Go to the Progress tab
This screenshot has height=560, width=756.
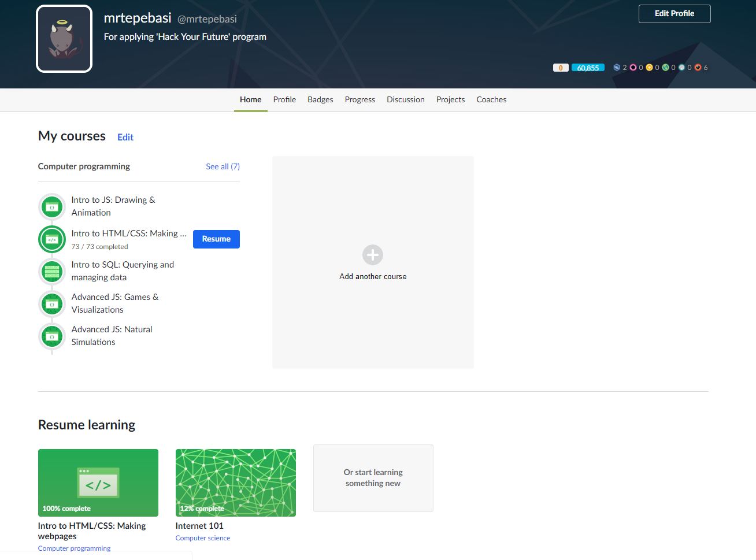point(360,99)
